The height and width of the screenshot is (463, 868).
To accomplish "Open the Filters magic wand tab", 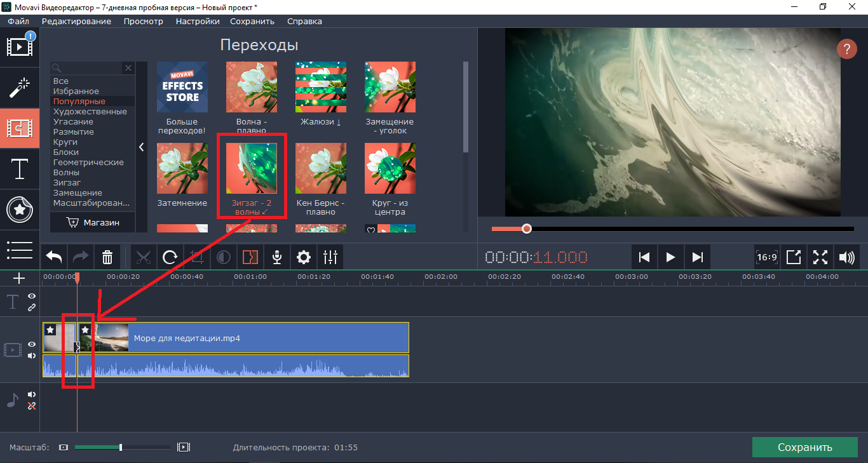I will 20,87.
